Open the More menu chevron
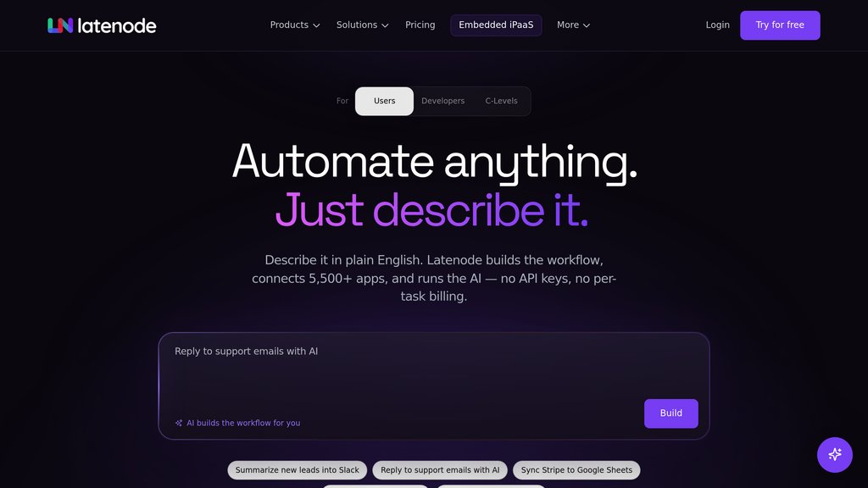 (x=587, y=25)
